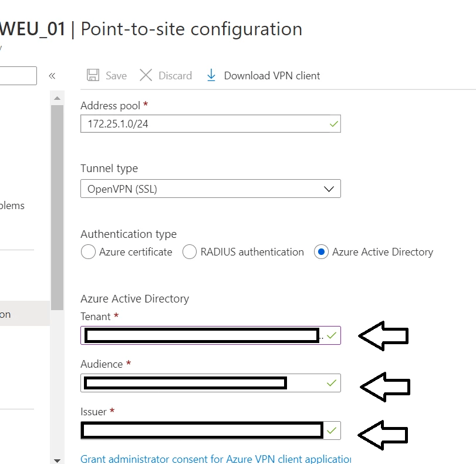Click the Download VPN client arrow icon

click(x=211, y=75)
